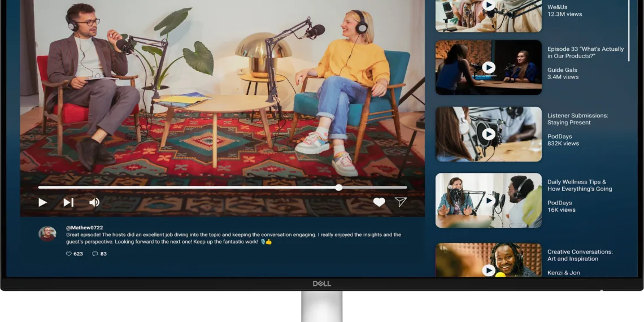The image size is (644, 322).
Task: Play the Daily Wellness Tips thumbnail
Action: [489, 201]
